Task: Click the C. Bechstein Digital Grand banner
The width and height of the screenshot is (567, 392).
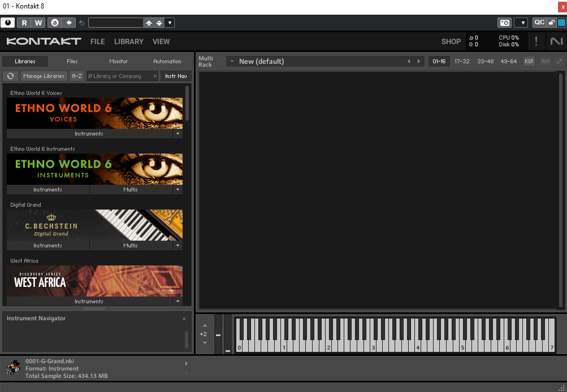Action: [x=95, y=225]
